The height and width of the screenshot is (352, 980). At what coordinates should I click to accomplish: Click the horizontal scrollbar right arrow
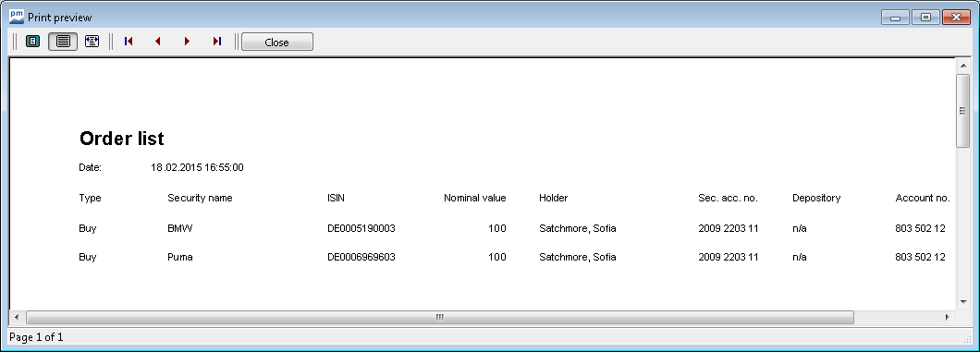948,317
